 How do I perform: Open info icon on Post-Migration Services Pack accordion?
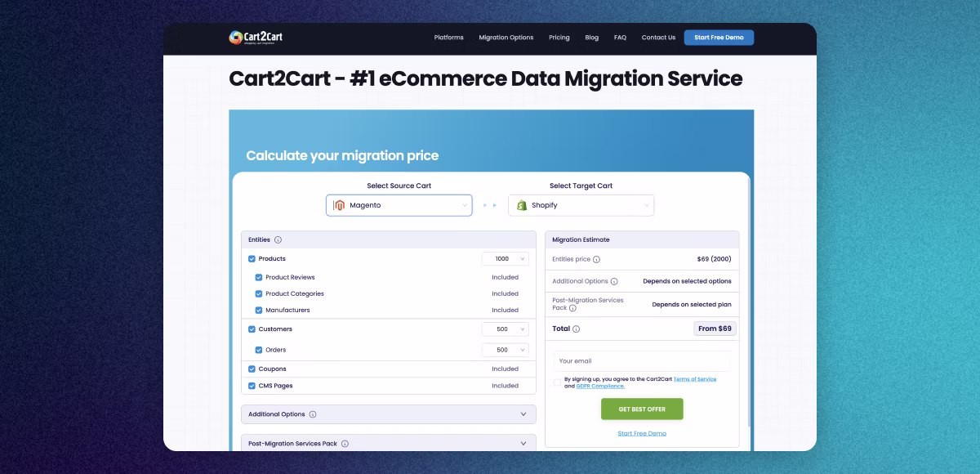tap(345, 444)
